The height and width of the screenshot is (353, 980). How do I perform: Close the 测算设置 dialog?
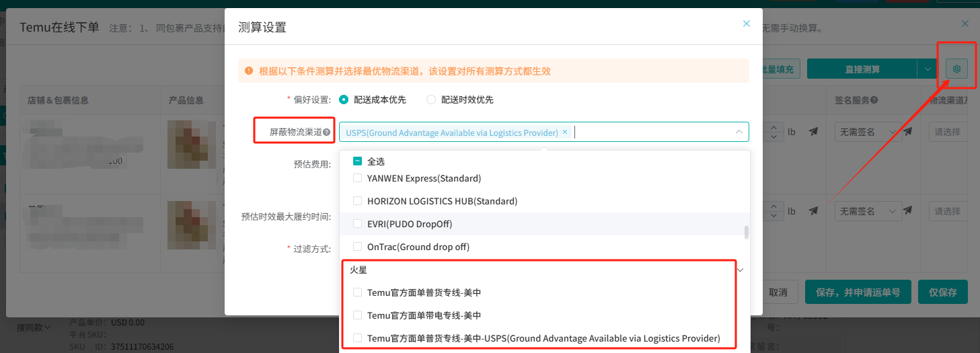click(x=746, y=24)
